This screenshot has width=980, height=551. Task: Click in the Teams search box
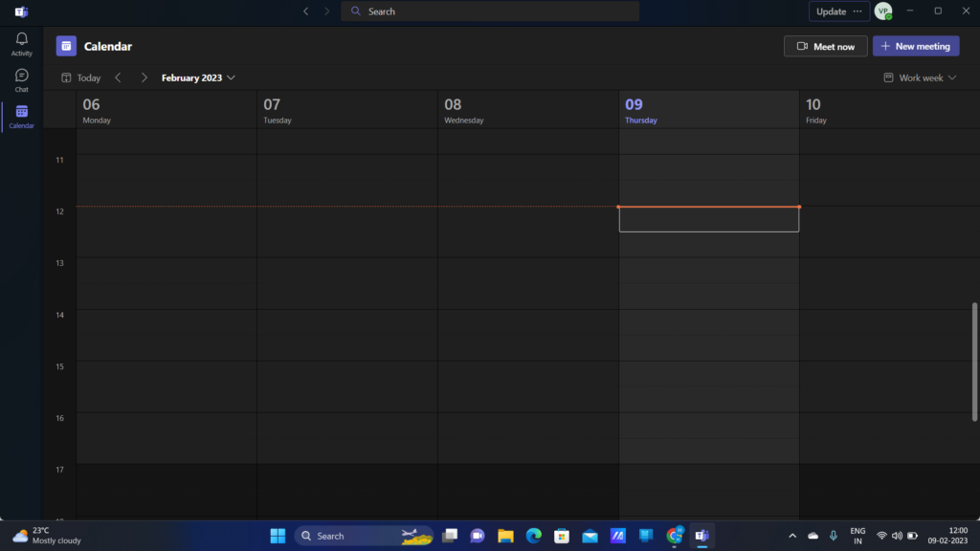click(x=490, y=11)
